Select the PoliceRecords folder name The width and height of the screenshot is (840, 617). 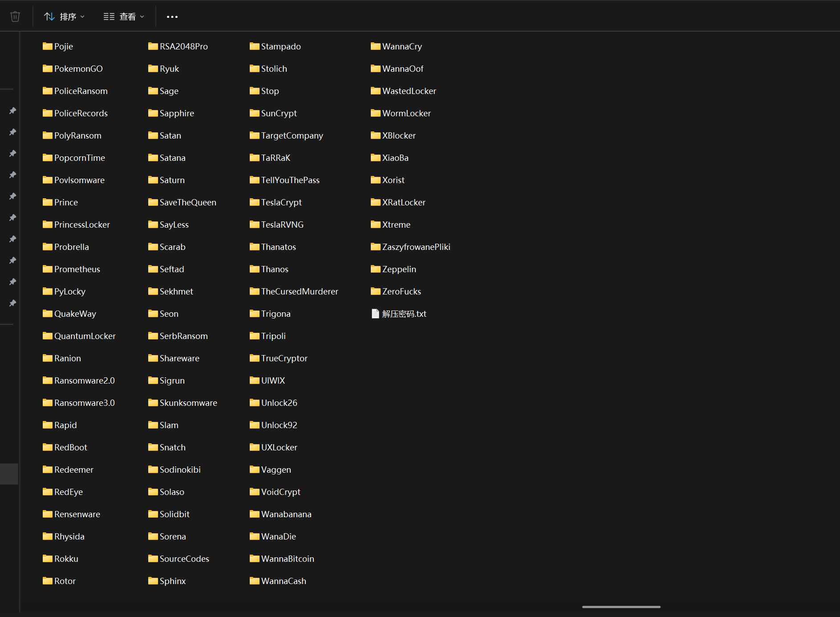pos(81,113)
